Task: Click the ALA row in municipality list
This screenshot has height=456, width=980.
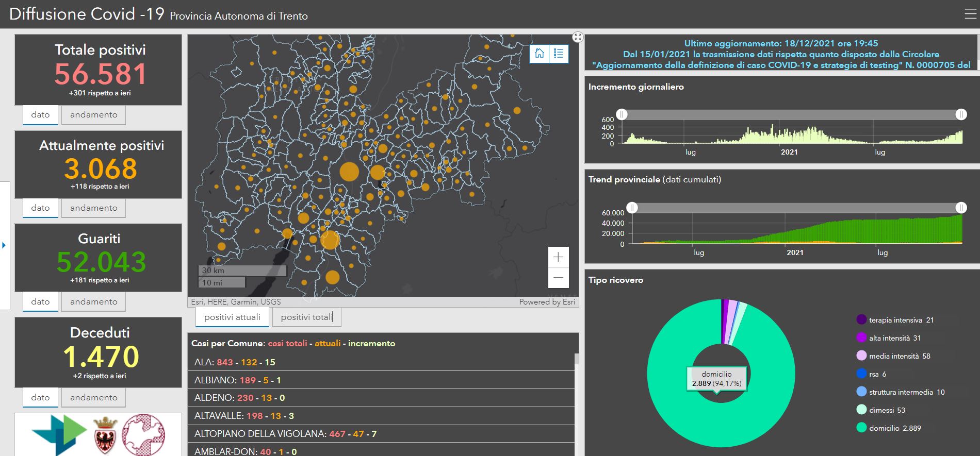Action: click(x=382, y=362)
